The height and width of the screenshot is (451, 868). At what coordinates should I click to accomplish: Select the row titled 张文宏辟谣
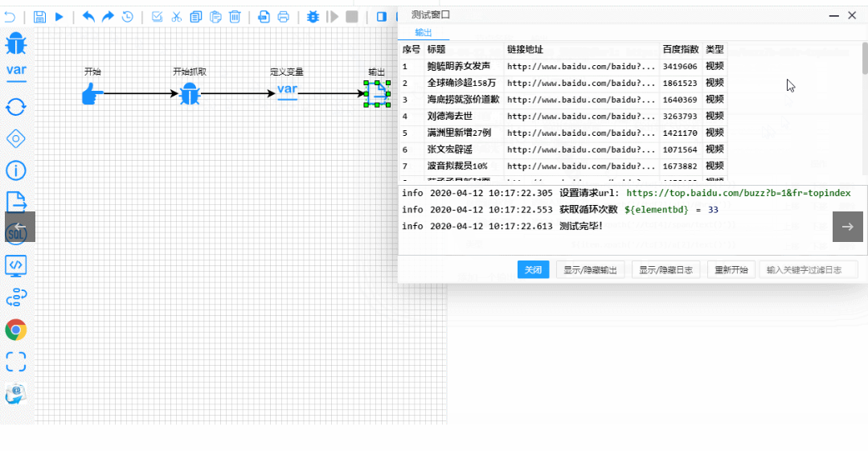click(x=563, y=150)
